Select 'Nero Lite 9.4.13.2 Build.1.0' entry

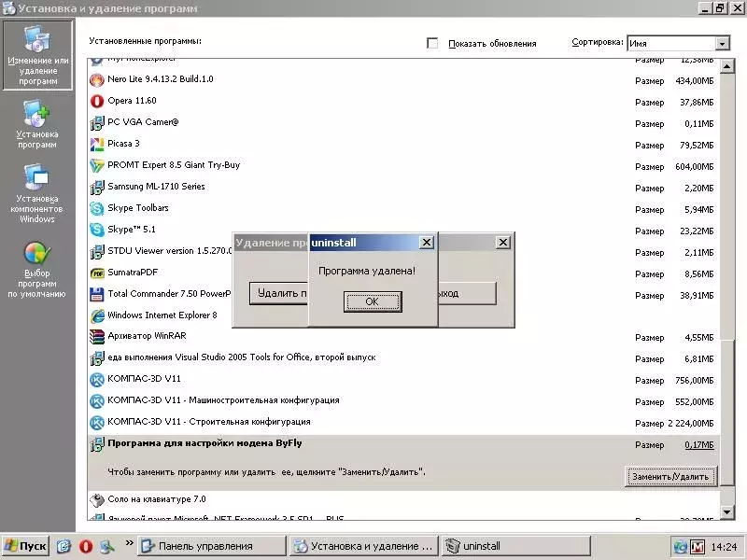point(404,80)
